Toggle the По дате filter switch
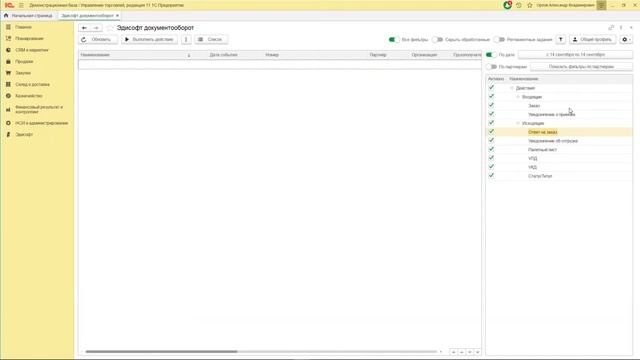This screenshot has height=360, width=640. pos(491,55)
